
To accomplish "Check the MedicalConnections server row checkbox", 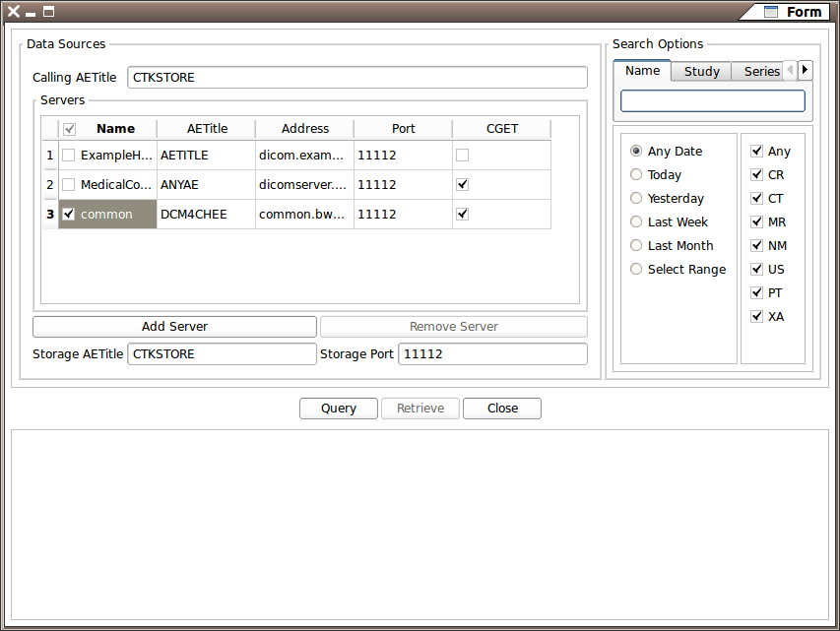I will [x=69, y=185].
